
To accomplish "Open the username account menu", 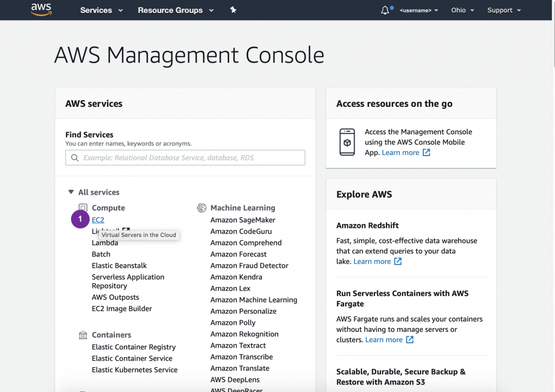I will [418, 10].
